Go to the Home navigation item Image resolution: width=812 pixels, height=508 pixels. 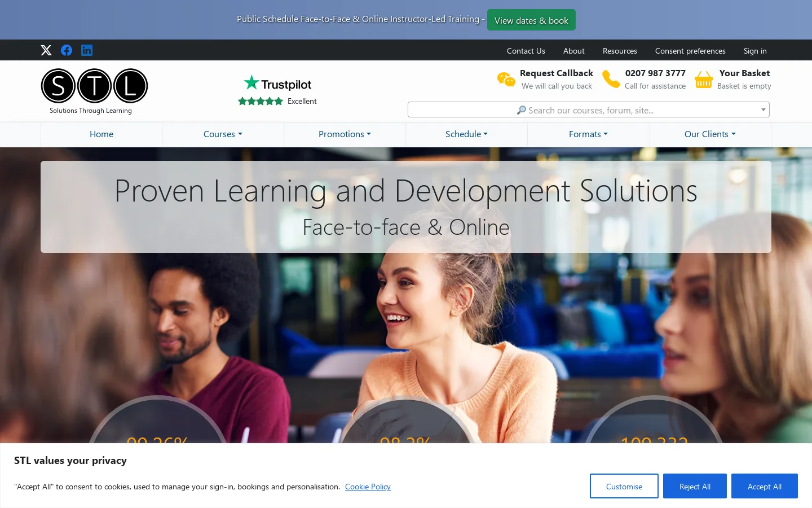click(x=101, y=134)
